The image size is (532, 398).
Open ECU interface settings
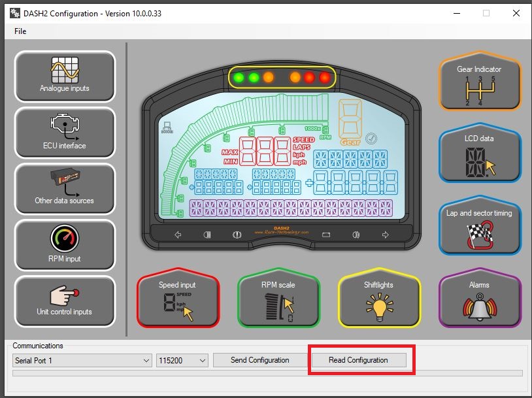pos(64,133)
